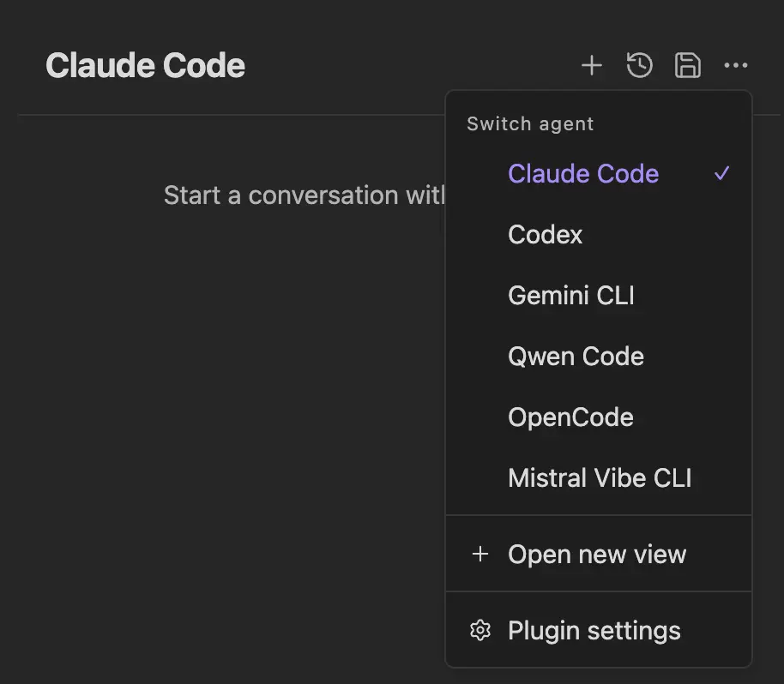Click the Start a conversation prompt text
The width and height of the screenshot is (784, 684).
point(305,195)
